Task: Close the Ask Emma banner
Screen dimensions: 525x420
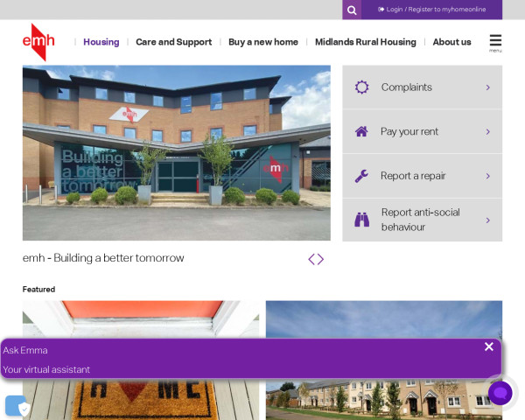Action: click(489, 346)
